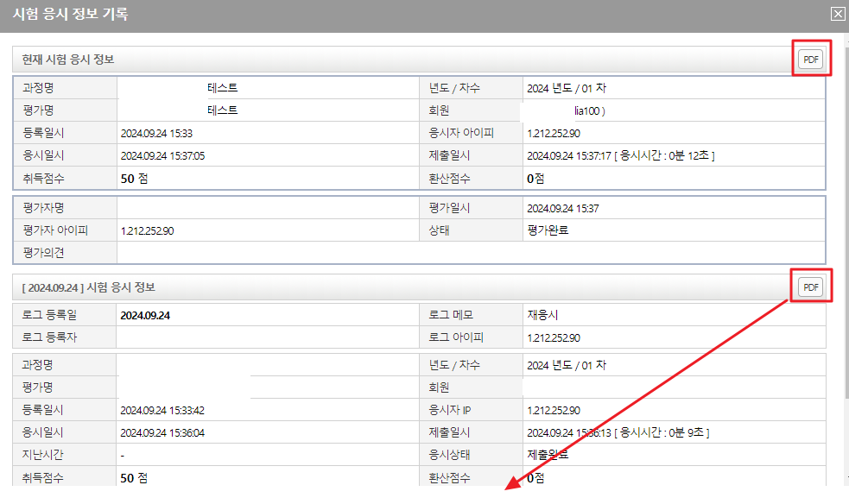Click the PDF button for 현재 시험 응시 정보
This screenshot has width=849, height=504.
(x=810, y=60)
